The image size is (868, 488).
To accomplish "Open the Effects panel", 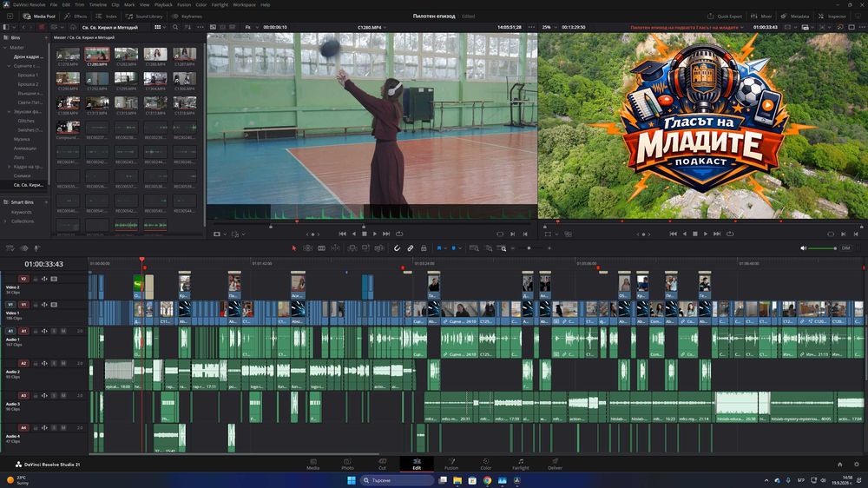I will (76, 16).
